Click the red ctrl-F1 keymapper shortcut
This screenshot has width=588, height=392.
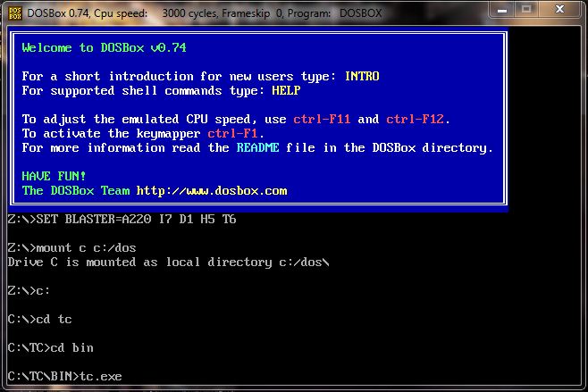tap(232, 133)
